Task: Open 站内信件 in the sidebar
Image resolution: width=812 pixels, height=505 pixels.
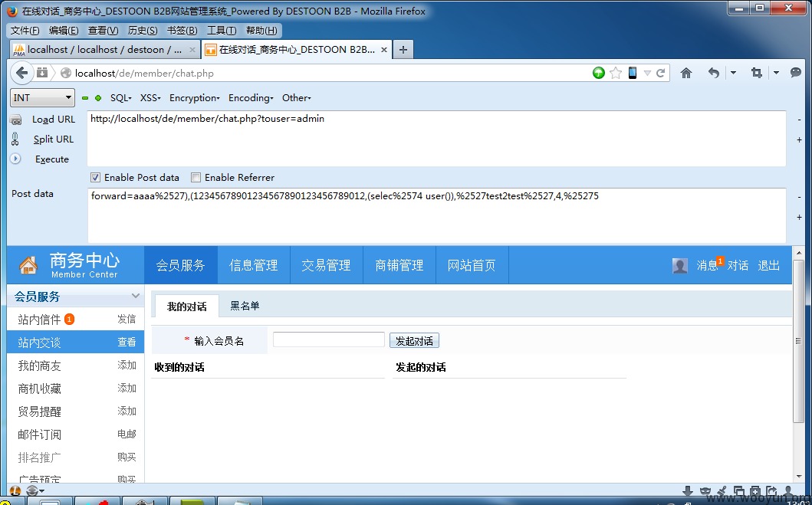Action: click(x=39, y=320)
